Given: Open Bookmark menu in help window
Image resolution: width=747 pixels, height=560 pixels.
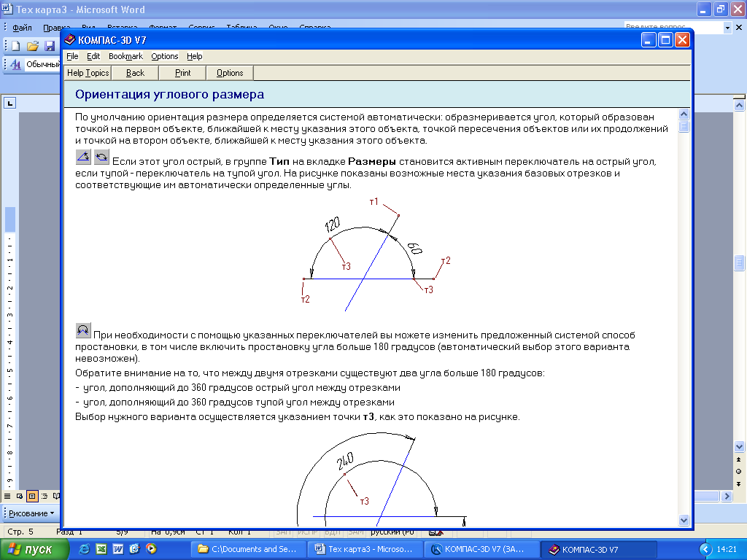Looking at the screenshot, I should pyautogui.click(x=125, y=56).
